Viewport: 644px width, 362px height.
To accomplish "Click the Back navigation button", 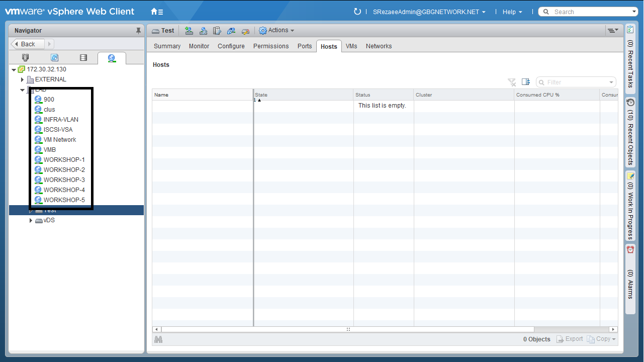I will (28, 44).
